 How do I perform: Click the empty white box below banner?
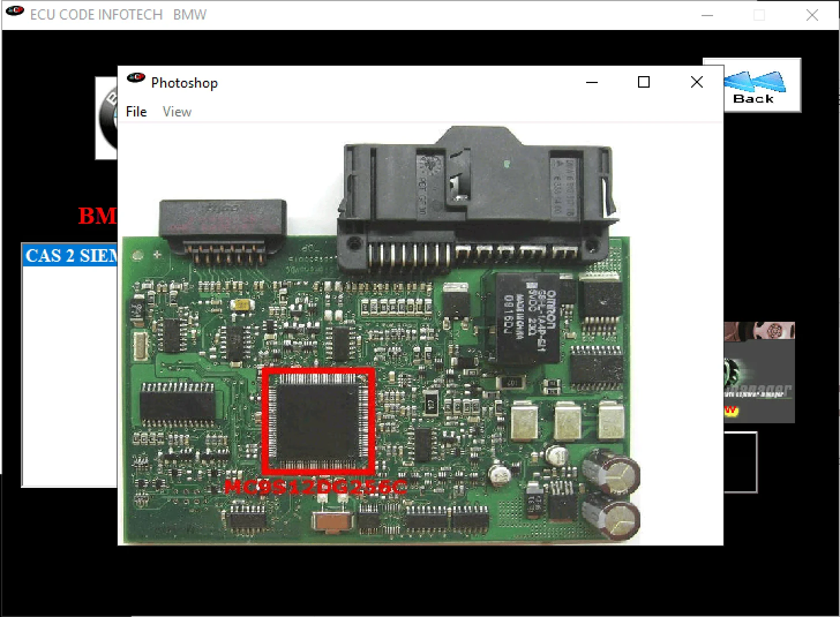[x=740, y=462]
